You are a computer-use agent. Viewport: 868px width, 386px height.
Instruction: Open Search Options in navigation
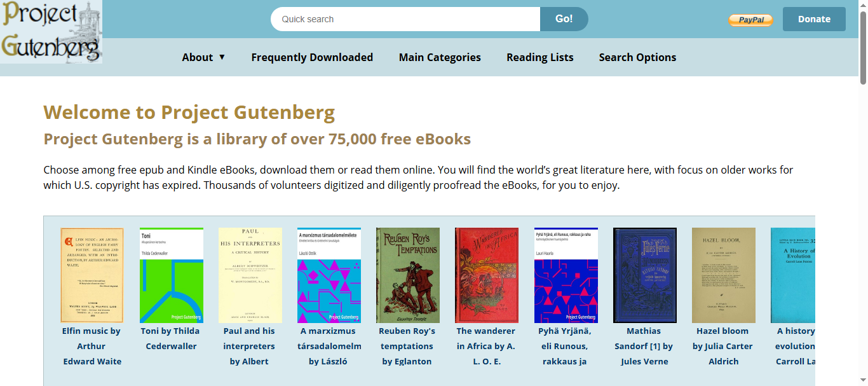[637, 57]
